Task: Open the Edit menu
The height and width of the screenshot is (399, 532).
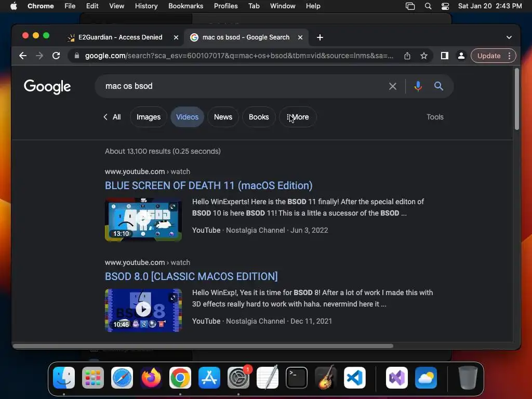Action: tap(92, 6)
